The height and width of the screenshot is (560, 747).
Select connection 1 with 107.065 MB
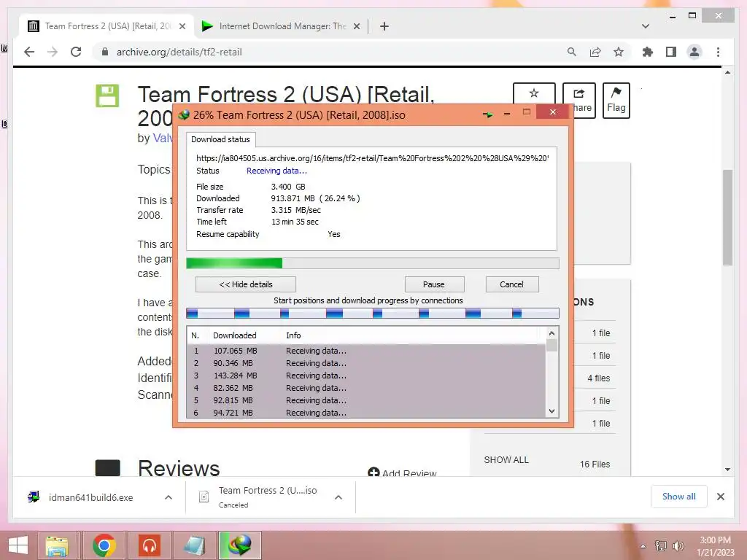pyautogui.click(x=366, y=351)
